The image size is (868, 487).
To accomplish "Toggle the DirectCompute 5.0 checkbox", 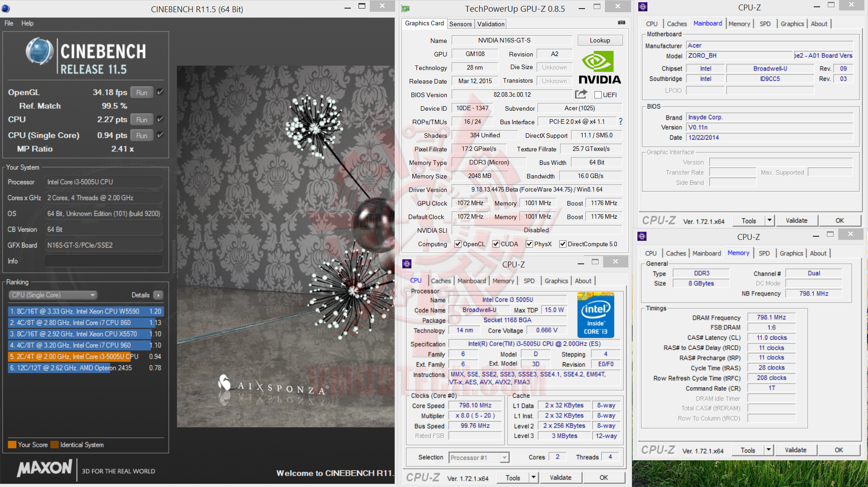I will coord(563,244).
